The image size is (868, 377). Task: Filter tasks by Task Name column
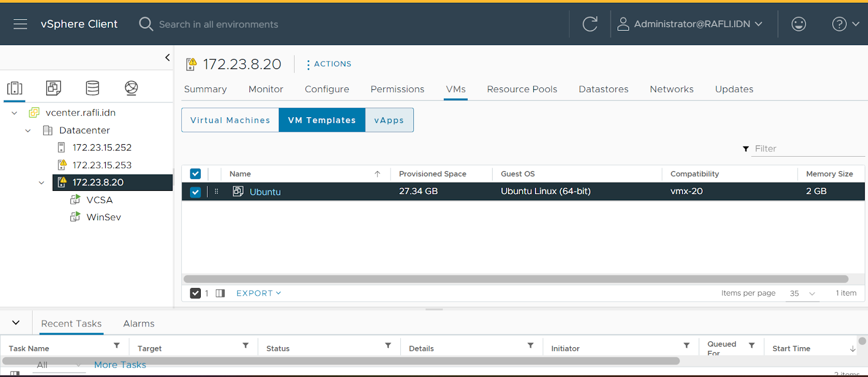click(x=117, y=346)
